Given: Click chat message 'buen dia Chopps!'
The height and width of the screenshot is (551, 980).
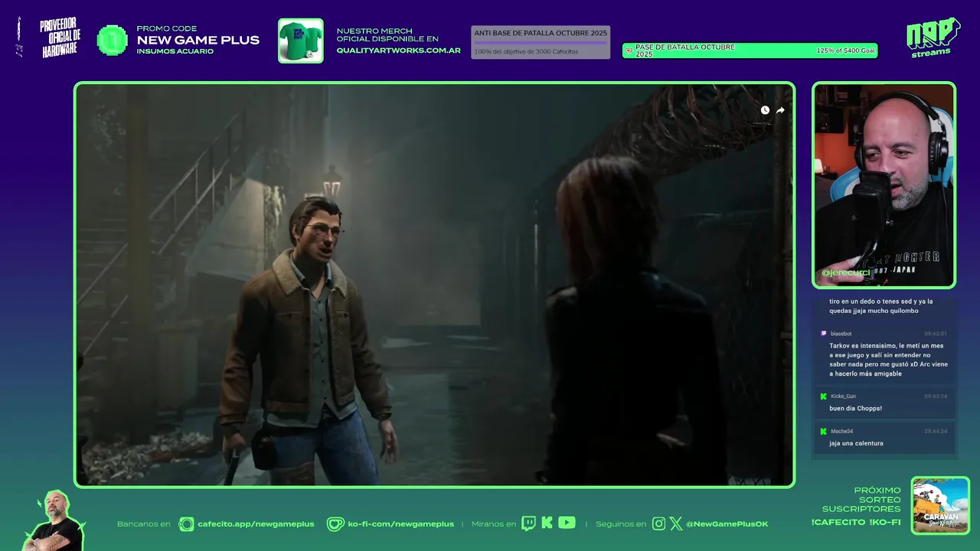Looking at the screenshot, I should [855, 409].
